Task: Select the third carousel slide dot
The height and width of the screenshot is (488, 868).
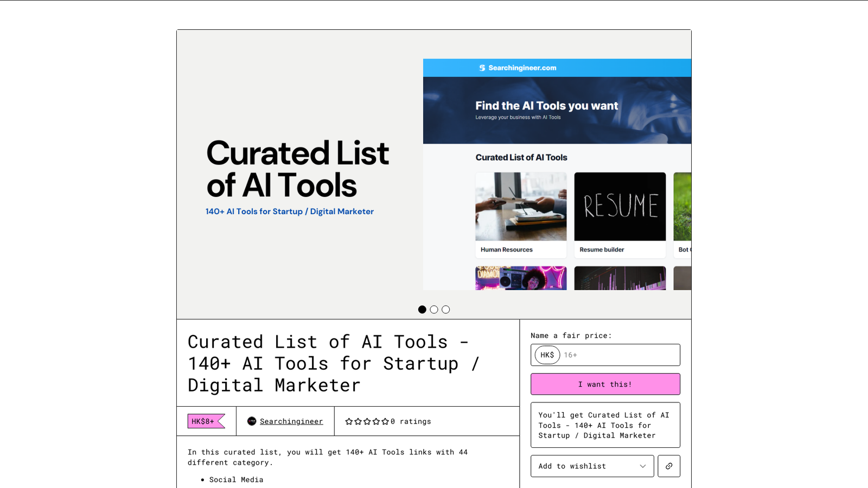Action: click(x=446, y=310)
